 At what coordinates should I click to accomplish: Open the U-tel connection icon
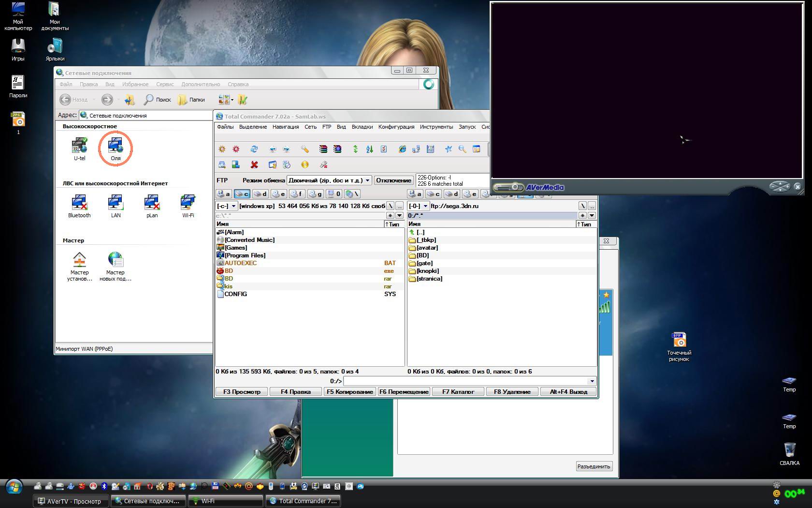coord(79,149)
